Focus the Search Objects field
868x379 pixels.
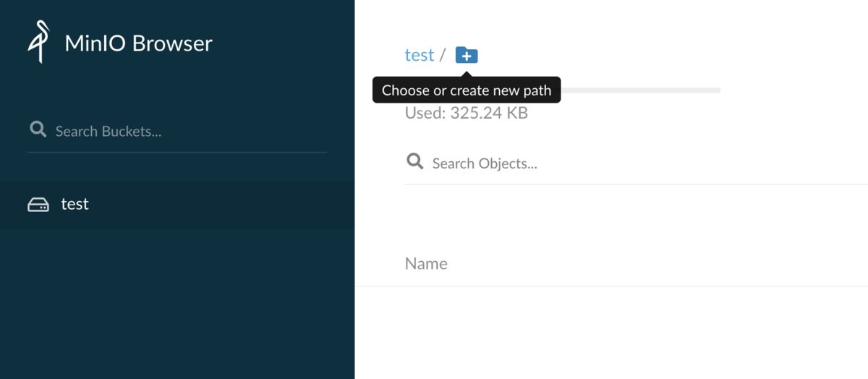coord(637,163)
